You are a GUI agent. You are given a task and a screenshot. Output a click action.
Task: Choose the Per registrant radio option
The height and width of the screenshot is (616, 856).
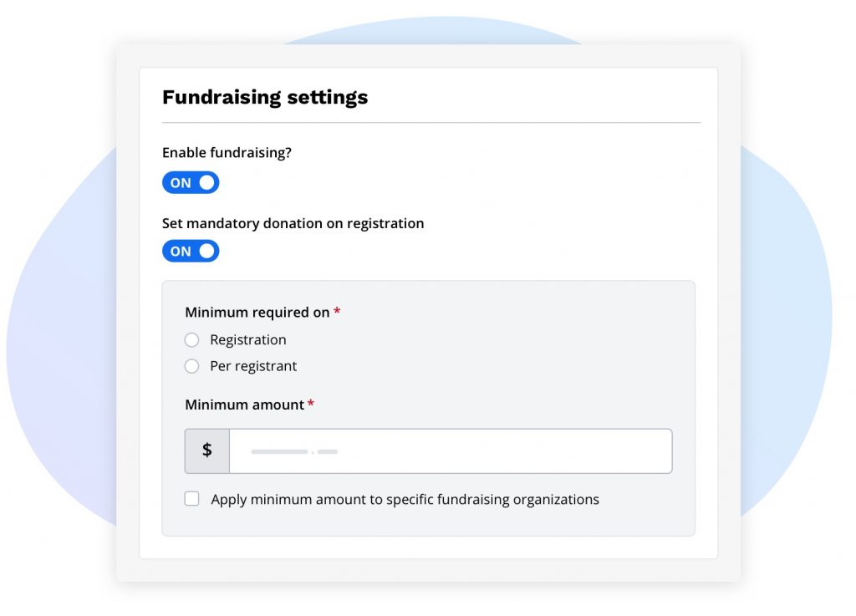(x=192, y=366)
